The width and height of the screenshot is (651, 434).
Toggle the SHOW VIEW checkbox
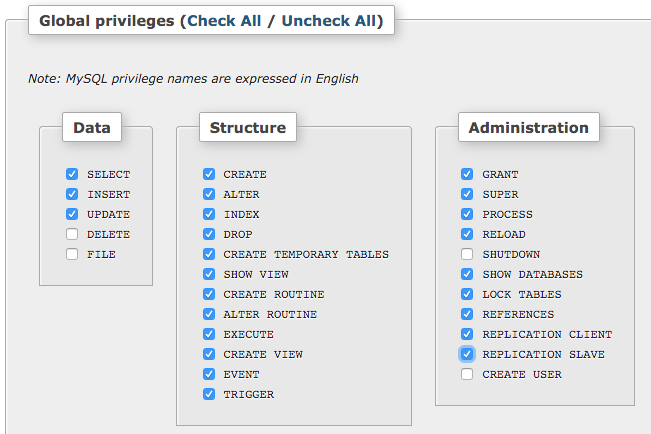pyautogui.click(x=208, y=274)
